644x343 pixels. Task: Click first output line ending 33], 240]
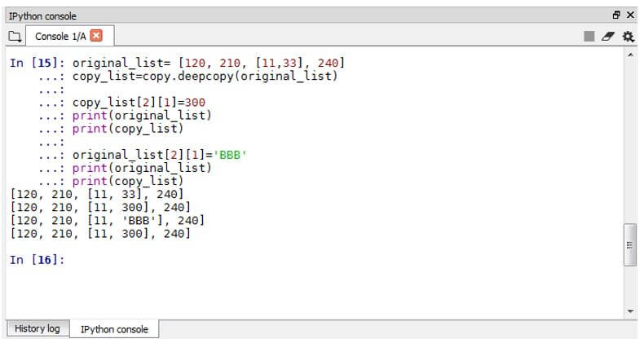coord(96,194)
